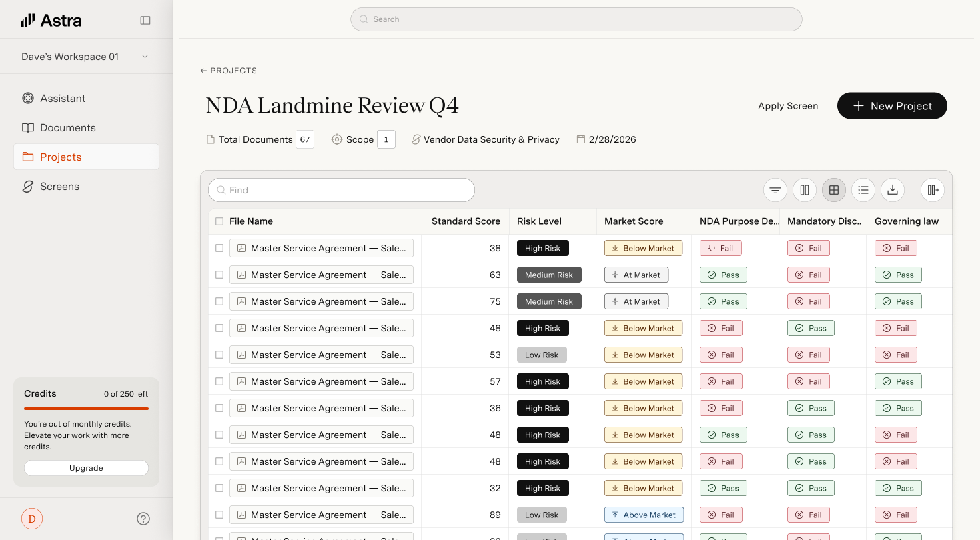Sort by the Standard Score column header

point(466,221)
